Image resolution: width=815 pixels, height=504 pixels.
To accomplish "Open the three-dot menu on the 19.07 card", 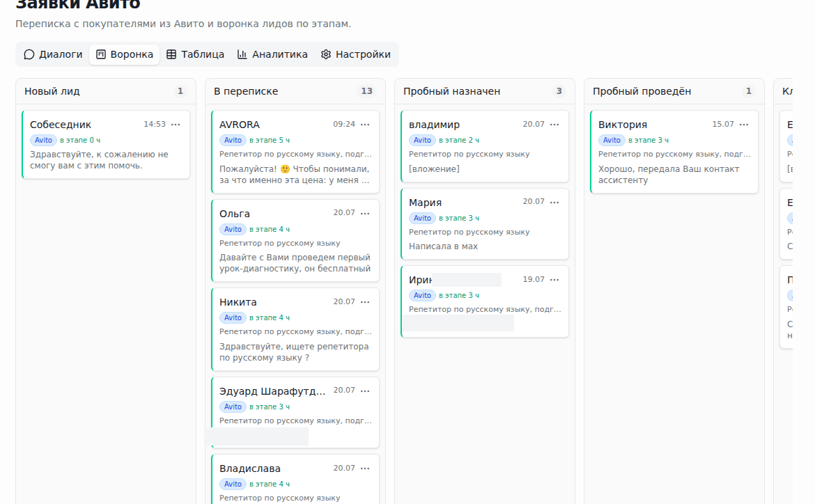I will point(554,280).
